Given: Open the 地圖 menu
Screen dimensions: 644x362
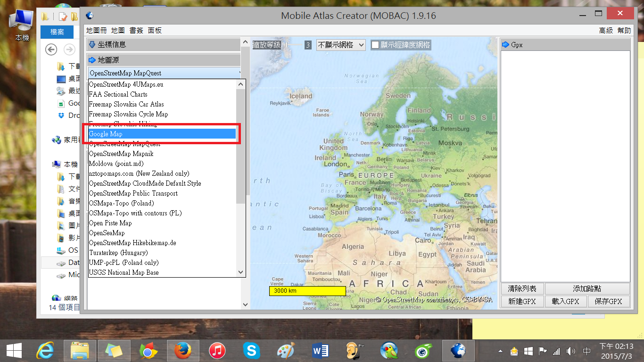Looking at the screenshot, I should (x=118, y=30).
